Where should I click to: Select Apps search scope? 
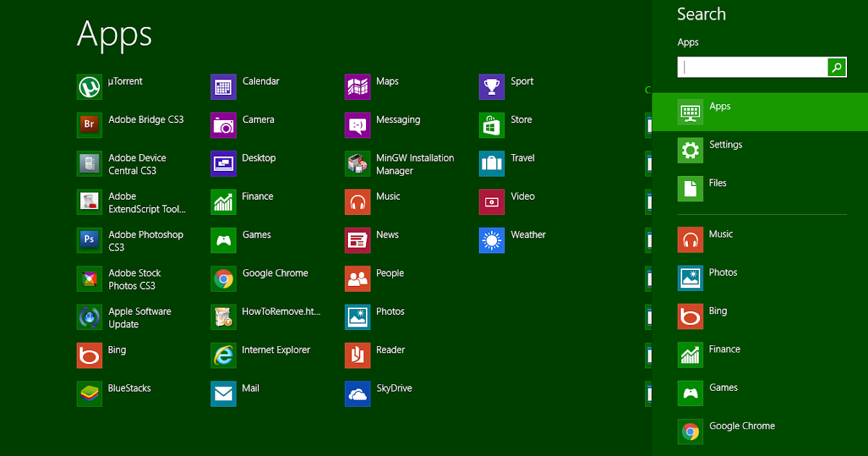pos(759,111)
